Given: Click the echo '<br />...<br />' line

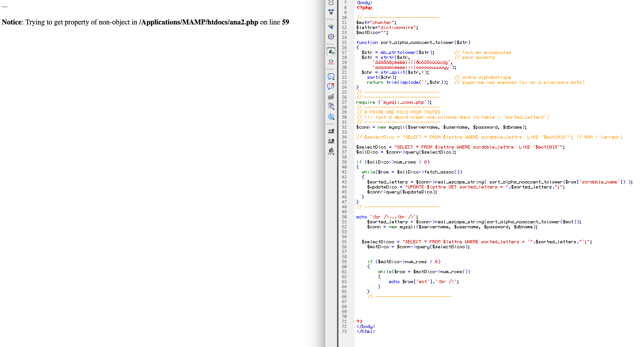Looking at the screenshot, I should [387, 217].
